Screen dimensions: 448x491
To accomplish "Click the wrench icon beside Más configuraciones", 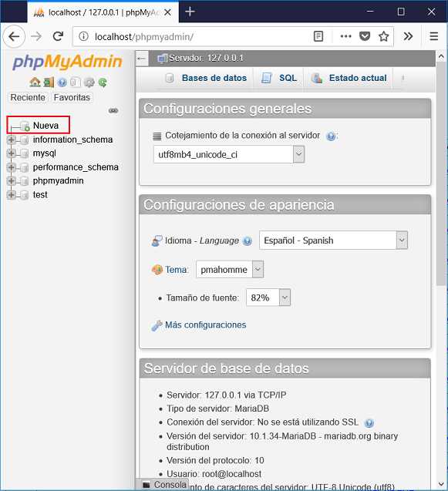I will point(157,325).
